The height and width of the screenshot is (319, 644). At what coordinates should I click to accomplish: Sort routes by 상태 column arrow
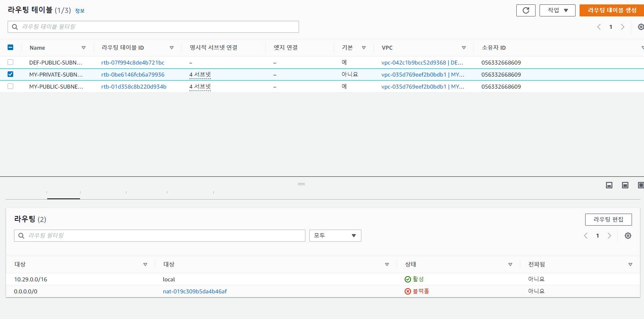[x=510, y=264]
